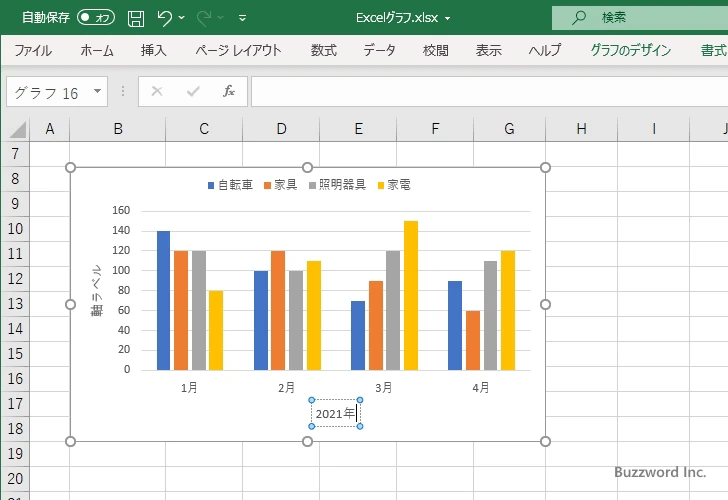Select row 20 header
Viewport: 728px width, 500px height.
click(15, 479)
